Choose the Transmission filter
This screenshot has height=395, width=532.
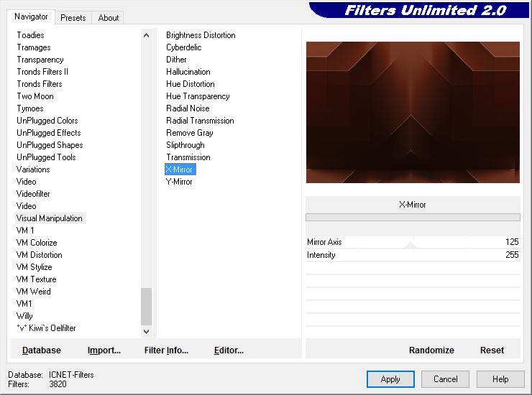pyautogui.click(x=188, y=157)
